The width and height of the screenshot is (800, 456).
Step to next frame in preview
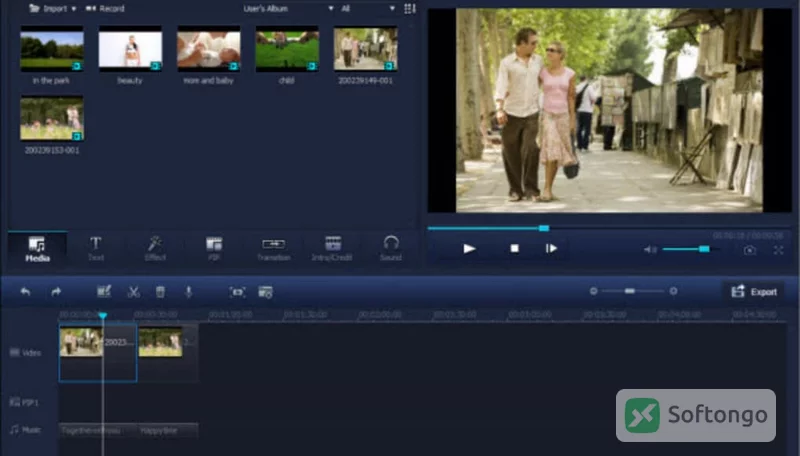pyautogui.click(x=551, y=248)
